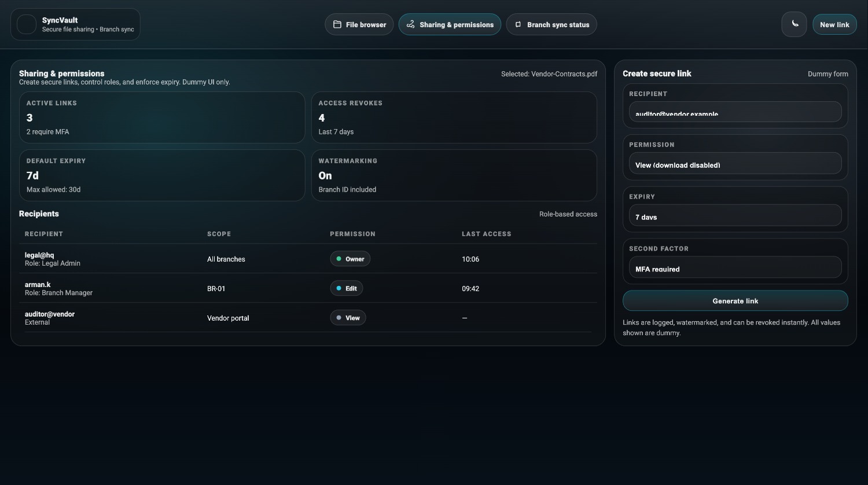Click the share icon beside Sharing & permissions
This screenshot has height=485, width=868.
(x=410, y=24)
